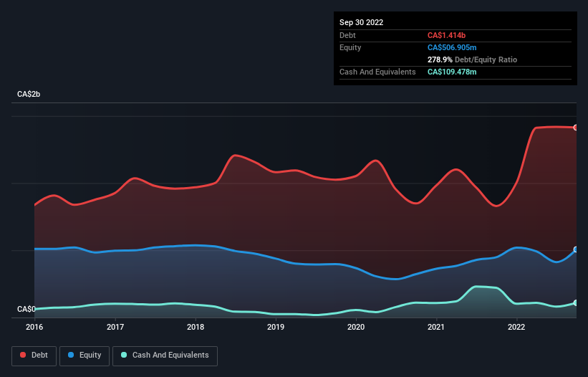Click the 2020 x-axis label
The height and width of the screenshot is (377, 588).
(356, 327)
